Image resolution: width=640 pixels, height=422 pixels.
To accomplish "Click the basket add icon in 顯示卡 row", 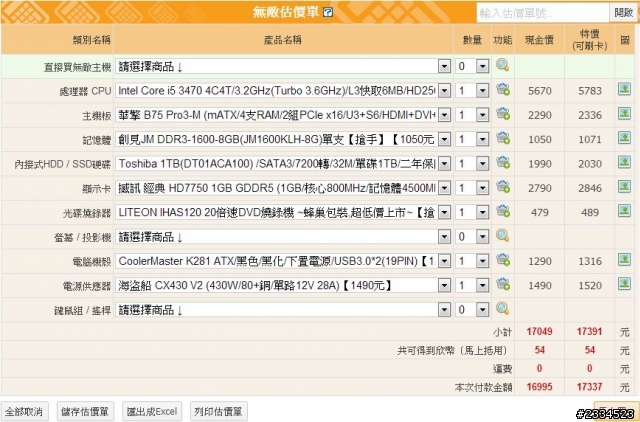I will tap(503, 187).
